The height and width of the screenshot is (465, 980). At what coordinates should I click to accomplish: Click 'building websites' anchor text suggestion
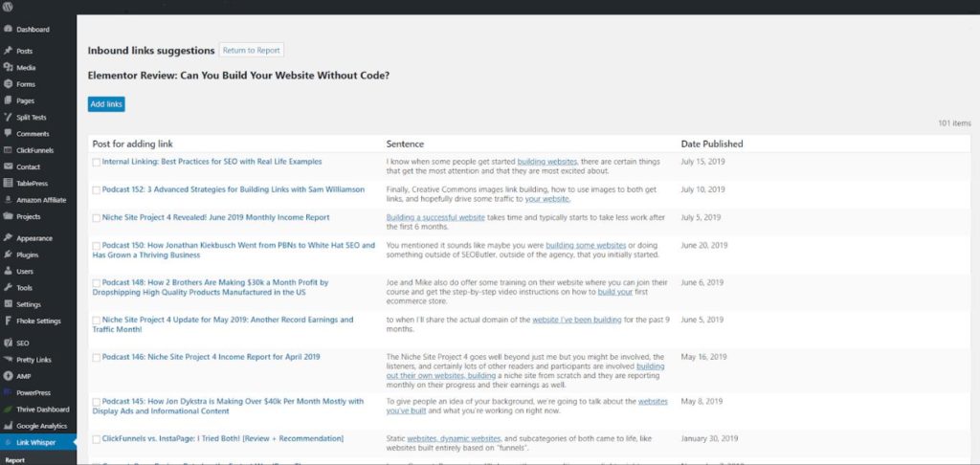click(546, 162)
